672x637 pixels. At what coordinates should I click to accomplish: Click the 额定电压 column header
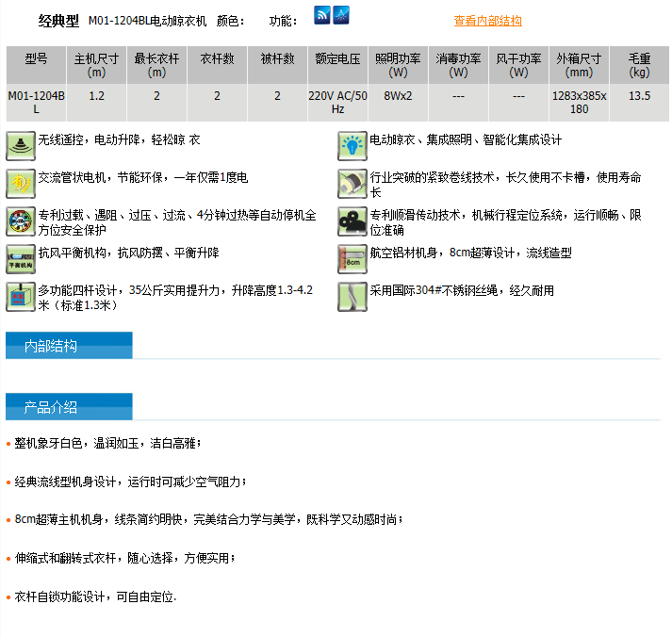(x=337, y=65)
